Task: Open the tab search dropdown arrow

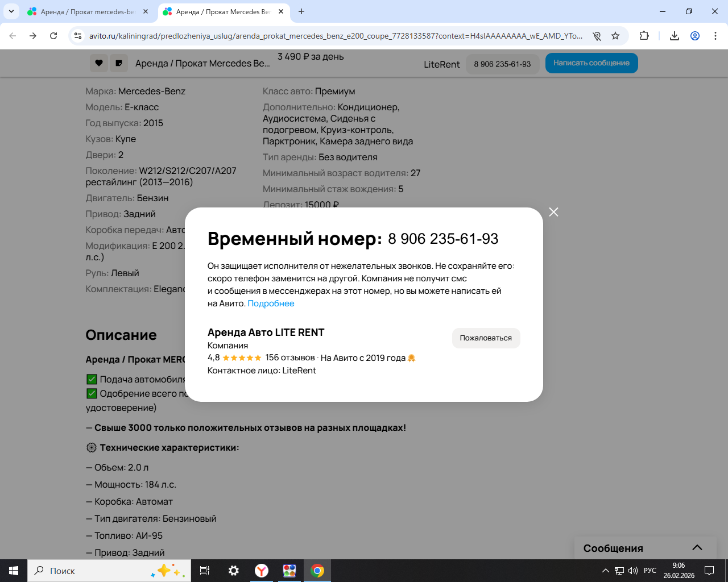Action: (11, 11)
